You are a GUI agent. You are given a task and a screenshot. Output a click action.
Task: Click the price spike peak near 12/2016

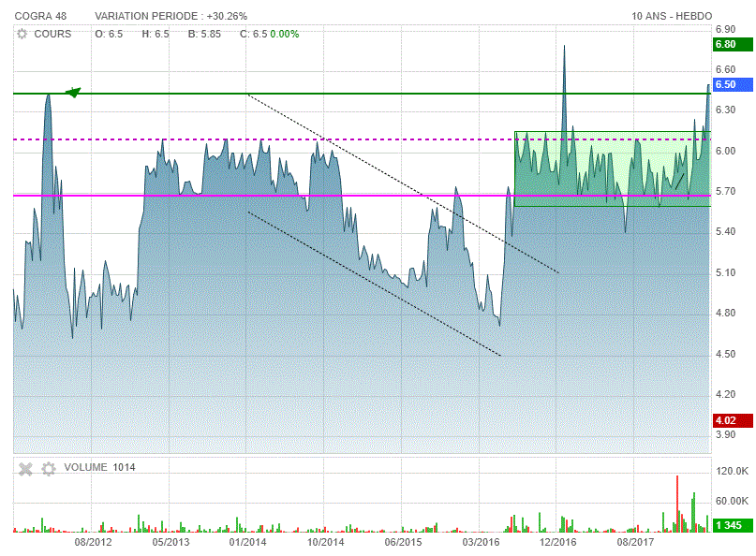pyautogui.click(x=564, y=46)
